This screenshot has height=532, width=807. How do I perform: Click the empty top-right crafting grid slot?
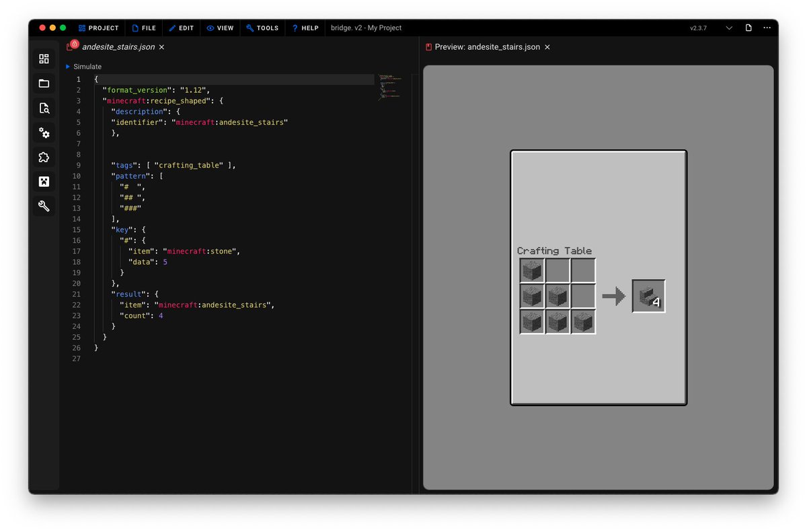coord(583,270)
